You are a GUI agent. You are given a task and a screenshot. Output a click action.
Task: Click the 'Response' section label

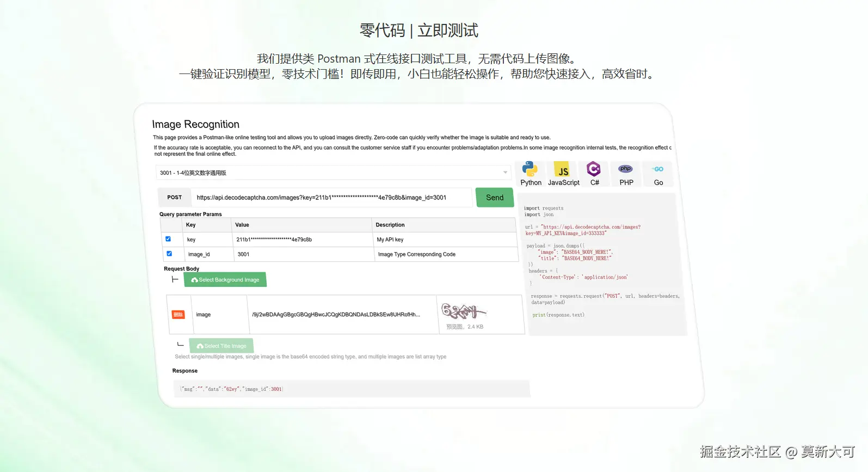point(185,371)
